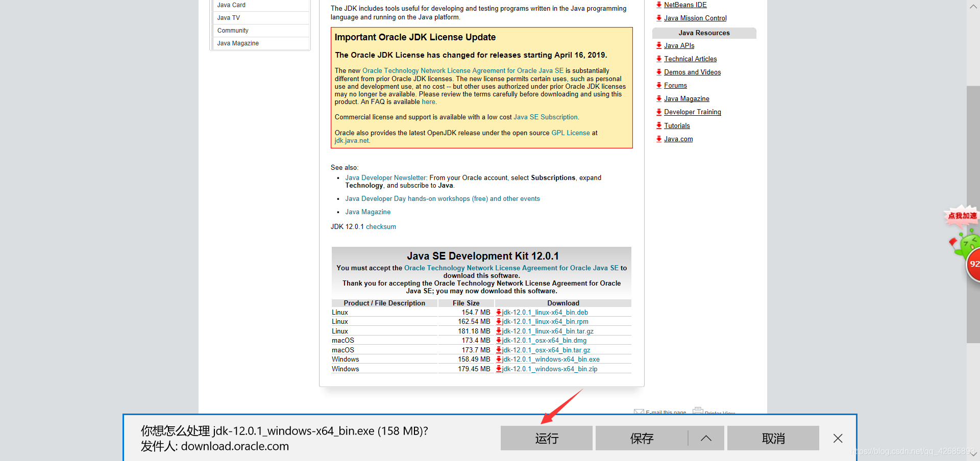The image size is (980, 461).
Task: Open GPL License link
Action: pyautogui.click(x=571, y=133)
